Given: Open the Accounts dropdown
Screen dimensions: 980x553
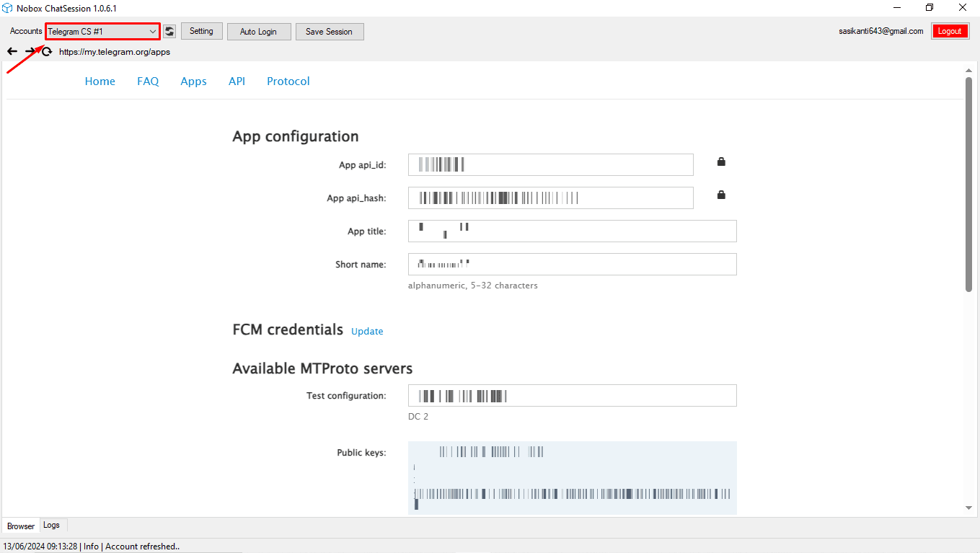Looking at the screenshot, I should [x=154, y=31].
